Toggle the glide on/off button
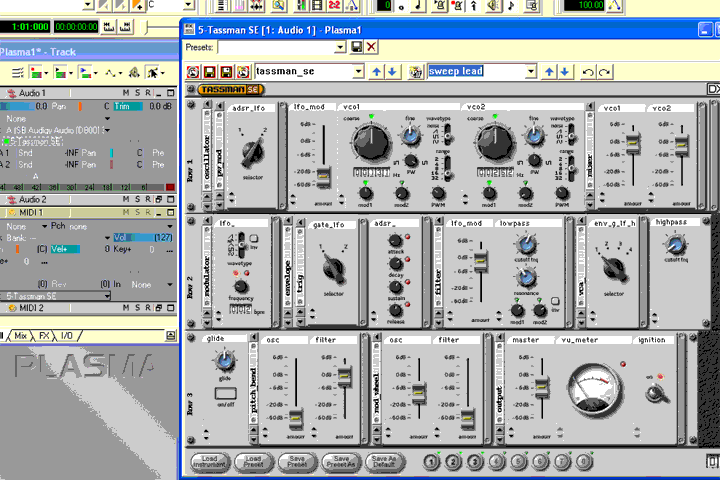720x480 pixels. coord(225,393)
